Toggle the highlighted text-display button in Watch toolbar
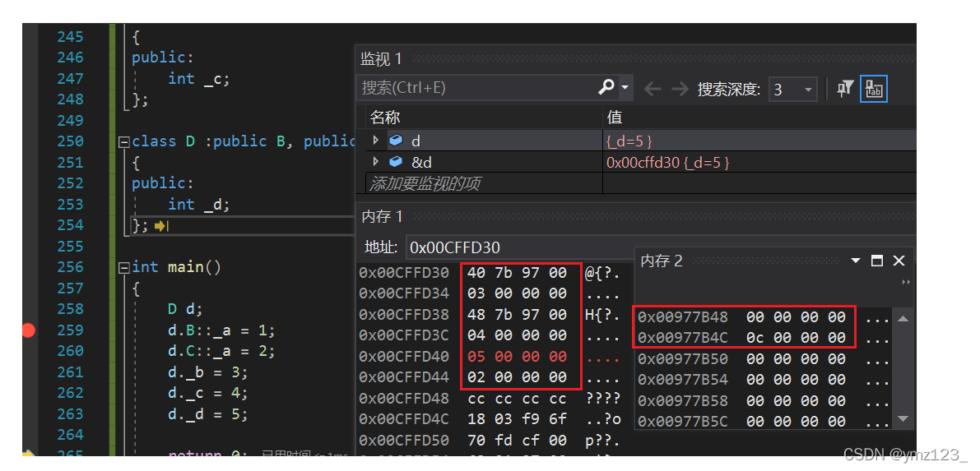 point(873,89)
